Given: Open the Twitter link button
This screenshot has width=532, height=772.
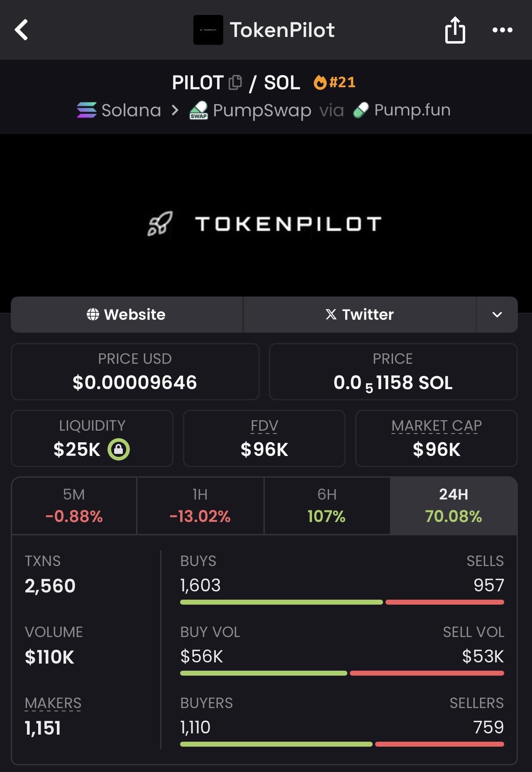Looking at the screenshot, I should (359, 315).
